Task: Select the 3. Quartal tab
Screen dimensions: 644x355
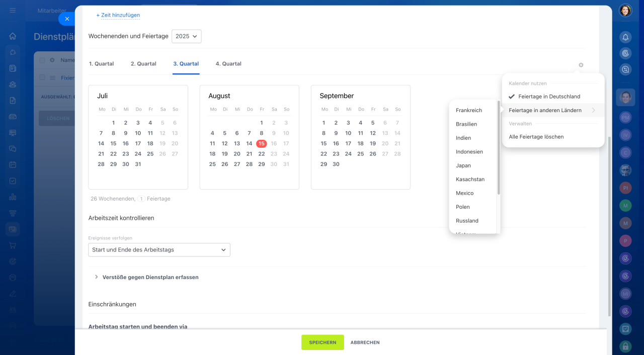Action: pos(186,64)
